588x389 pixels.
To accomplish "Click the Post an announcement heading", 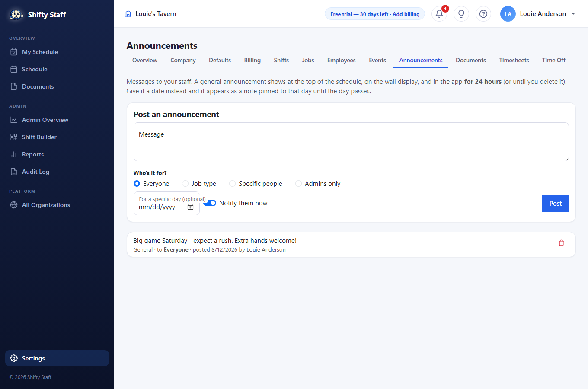I will 176,114.
